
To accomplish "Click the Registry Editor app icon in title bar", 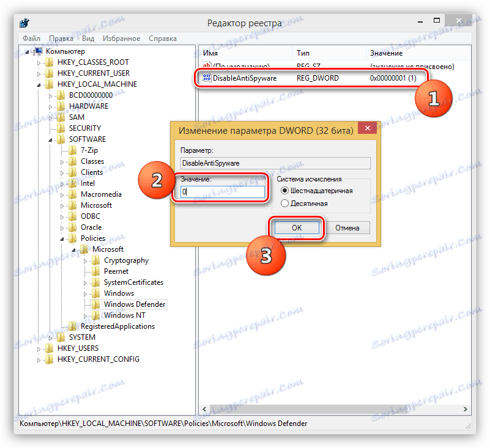I will click(24, 23).
